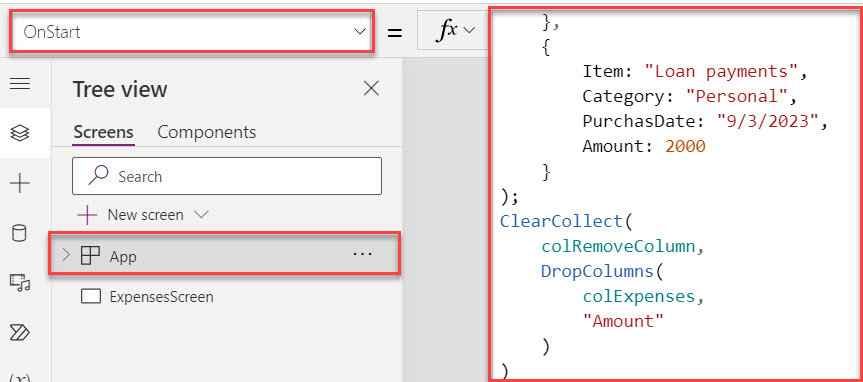Click the "Loan payments" string in formula

[x=720, y=71]
